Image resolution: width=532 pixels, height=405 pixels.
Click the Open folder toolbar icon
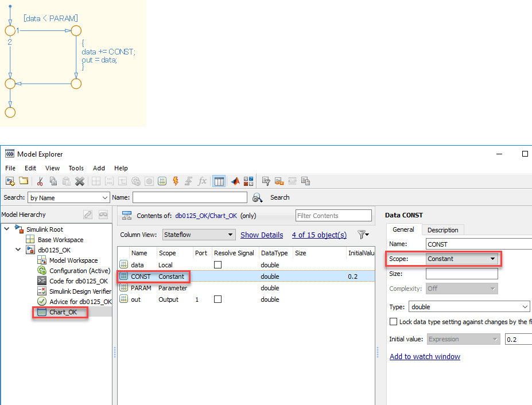pos(24,181)
